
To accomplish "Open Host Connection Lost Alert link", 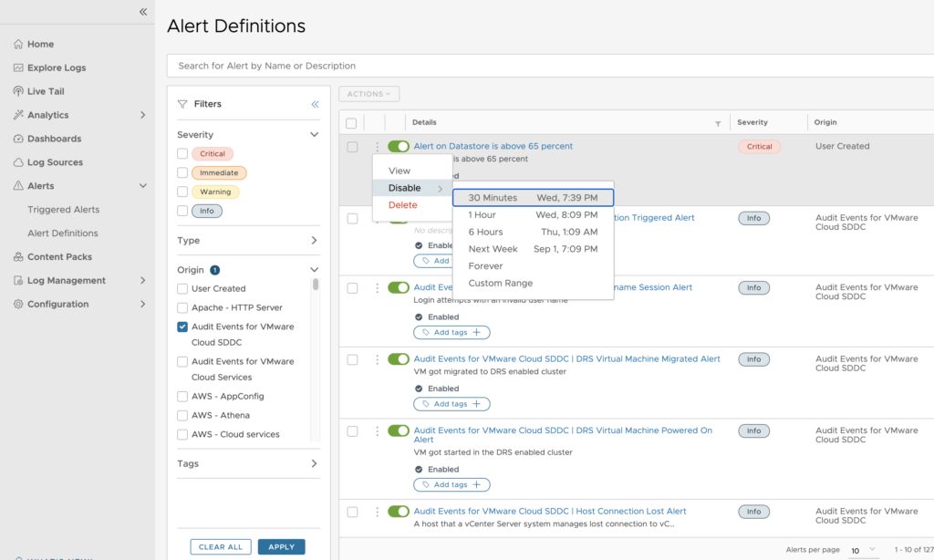I will click(550, 511).
